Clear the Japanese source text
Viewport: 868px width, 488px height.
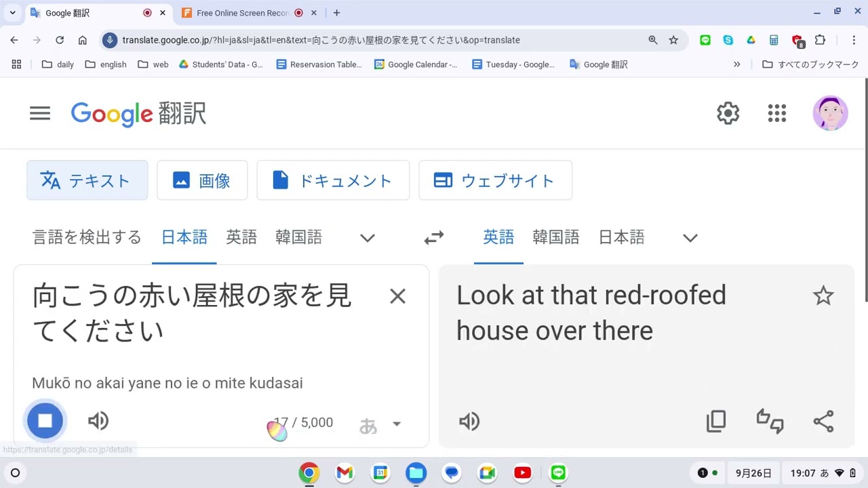(x=397, y=296)
